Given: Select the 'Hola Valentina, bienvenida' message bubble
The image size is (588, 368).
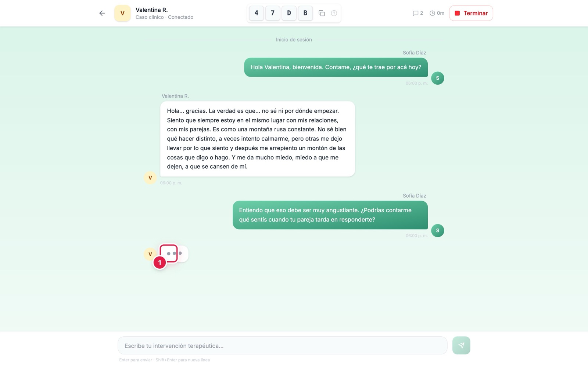Looking at the screenshot, I should (336, 67).
